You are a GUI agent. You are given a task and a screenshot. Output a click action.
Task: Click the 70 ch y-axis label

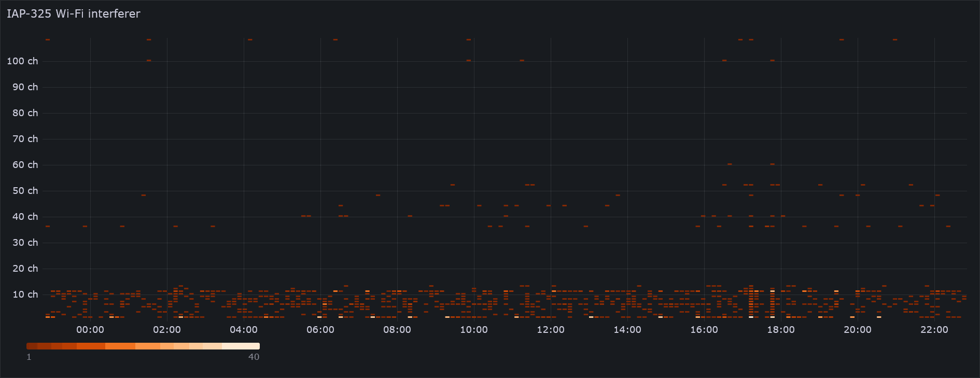tap(25, 139)
